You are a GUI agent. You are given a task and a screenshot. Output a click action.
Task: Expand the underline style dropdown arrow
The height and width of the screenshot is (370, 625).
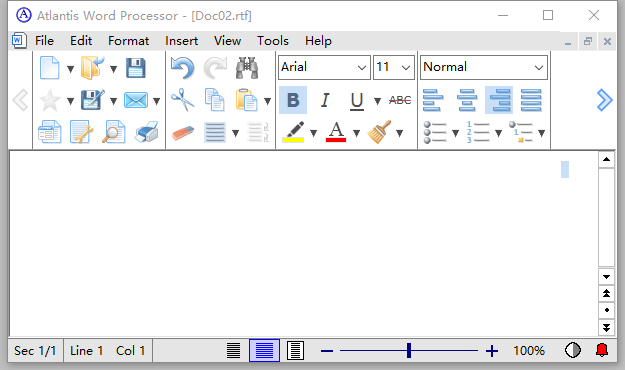(377, 101)
